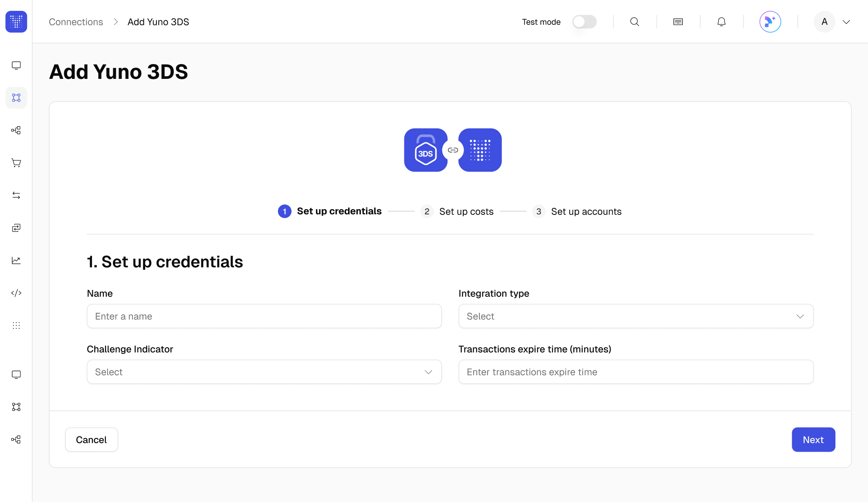Click the Yuno dotted logo top left
Screen dimensions: 868x502
pyautogui.click(x=16, y=22)
